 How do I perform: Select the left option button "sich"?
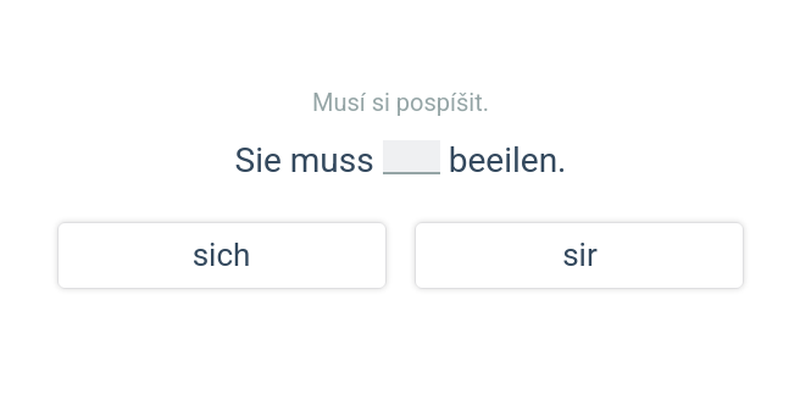click(x=221, y=256)
